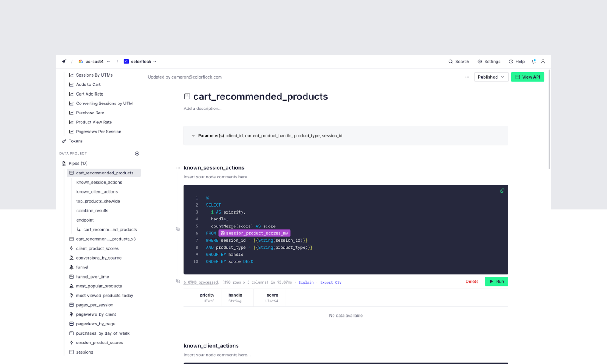The image size is (607, 364).
Task: Select the funnel_over_time pipe in sidebar
Action: coord(93,277)
